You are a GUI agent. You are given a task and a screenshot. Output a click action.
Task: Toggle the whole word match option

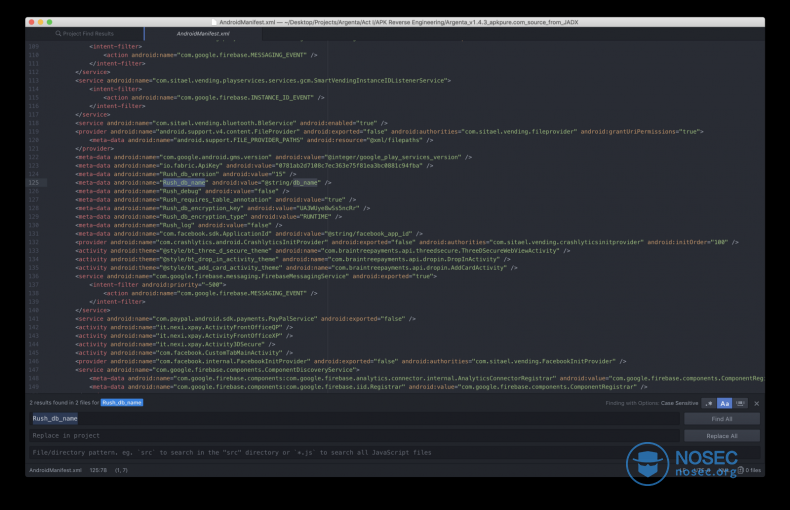point(740,403)
